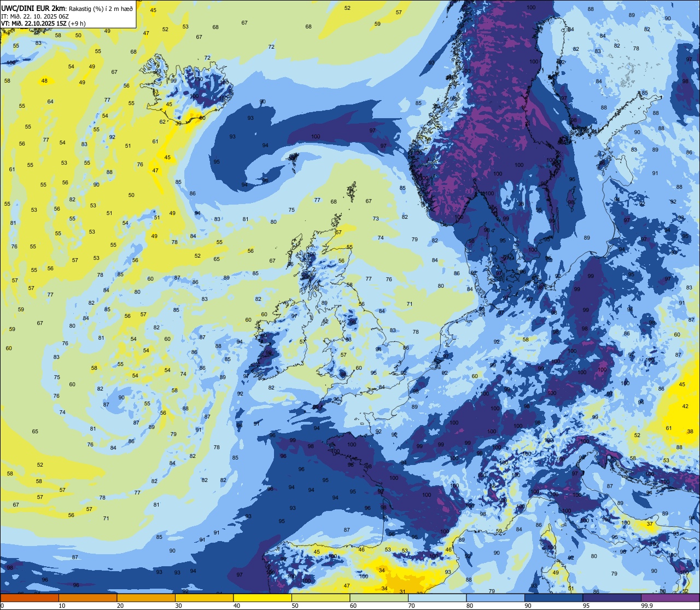
Task: Click the pale blue 70–80 legend swatch
Action: coord(437,597)
